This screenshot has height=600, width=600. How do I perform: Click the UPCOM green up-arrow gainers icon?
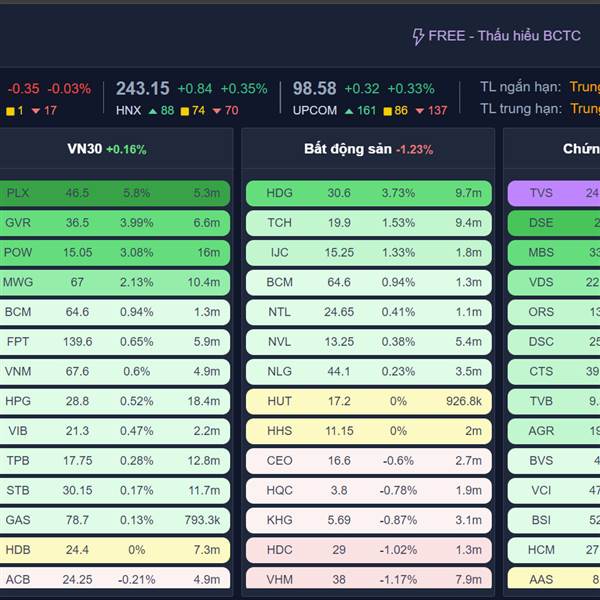(x=349, y=111)
